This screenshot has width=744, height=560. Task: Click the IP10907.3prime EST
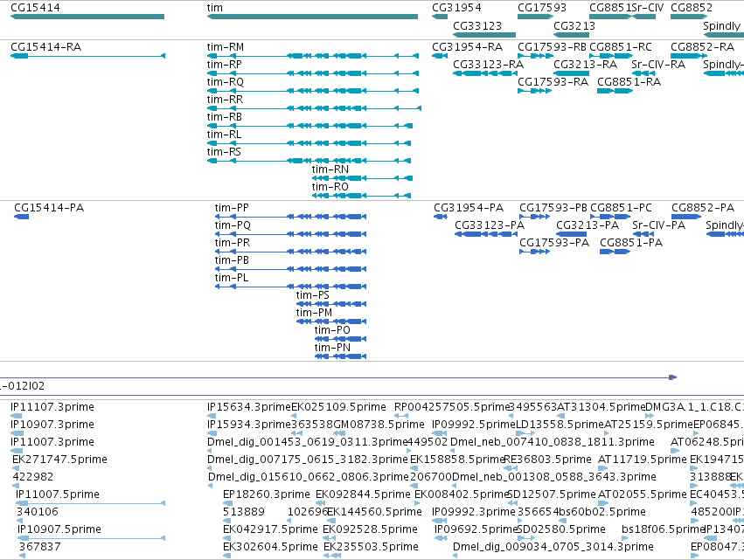pos(17,433)
